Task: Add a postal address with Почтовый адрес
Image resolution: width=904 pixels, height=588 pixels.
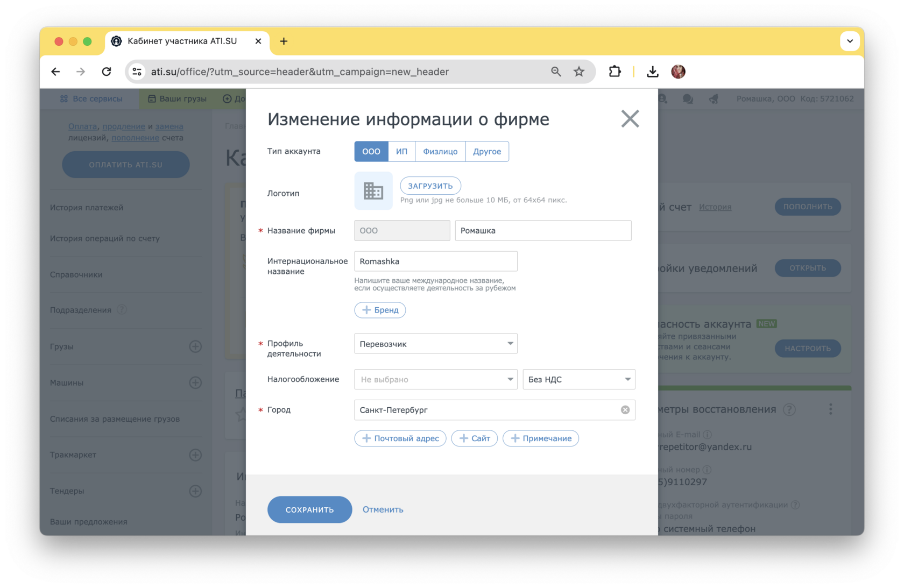Action: pos(400,438)
